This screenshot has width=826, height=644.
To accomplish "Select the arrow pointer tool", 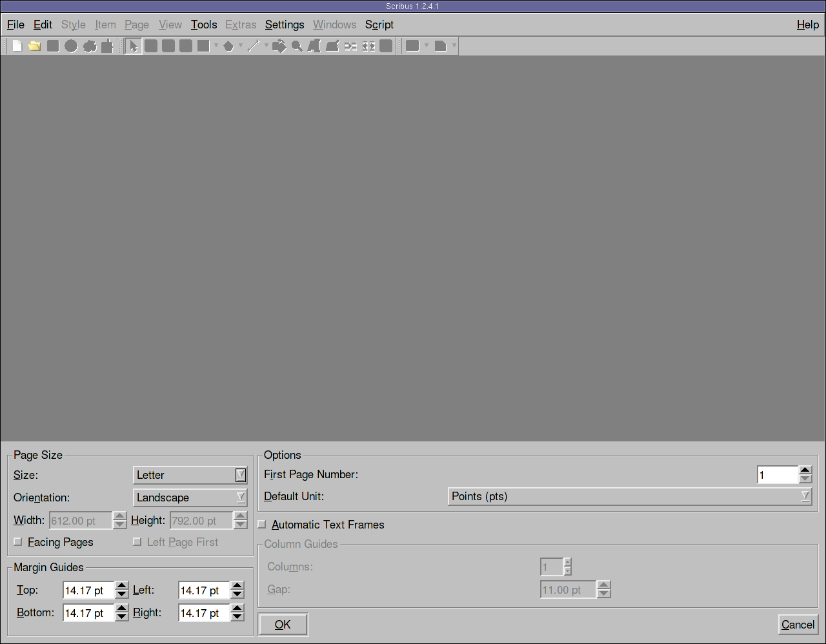I will [x=134, y=46].
